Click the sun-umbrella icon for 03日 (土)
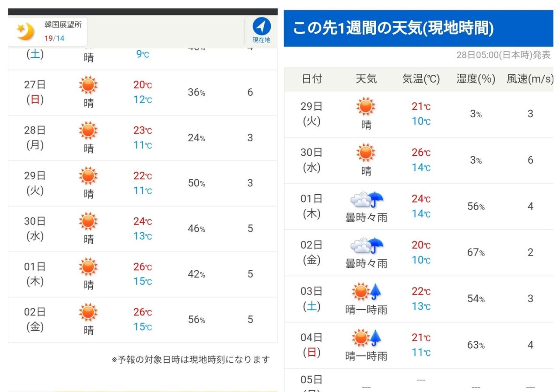 [x=367, y=292]
